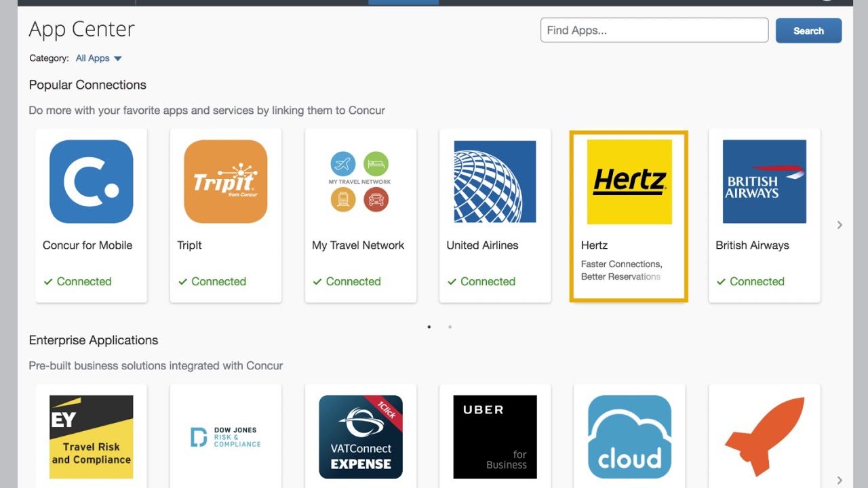Open the British Airways logo
868x488 pixels.
764,182
